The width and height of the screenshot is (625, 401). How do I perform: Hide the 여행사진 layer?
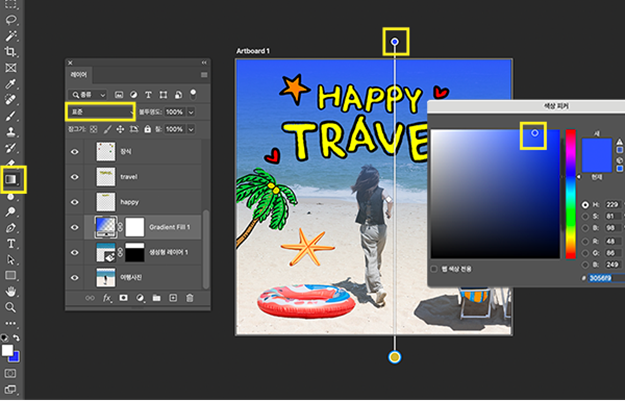(75, 277)
